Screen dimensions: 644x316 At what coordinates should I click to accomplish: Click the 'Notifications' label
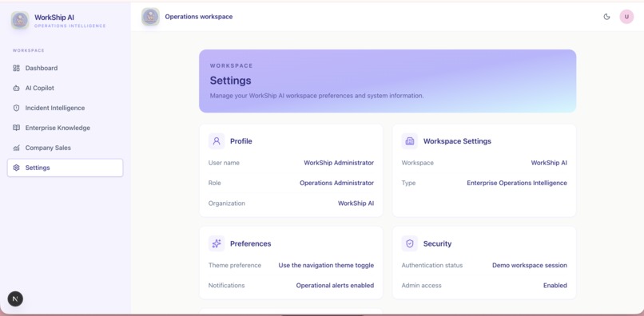[226, 286]
